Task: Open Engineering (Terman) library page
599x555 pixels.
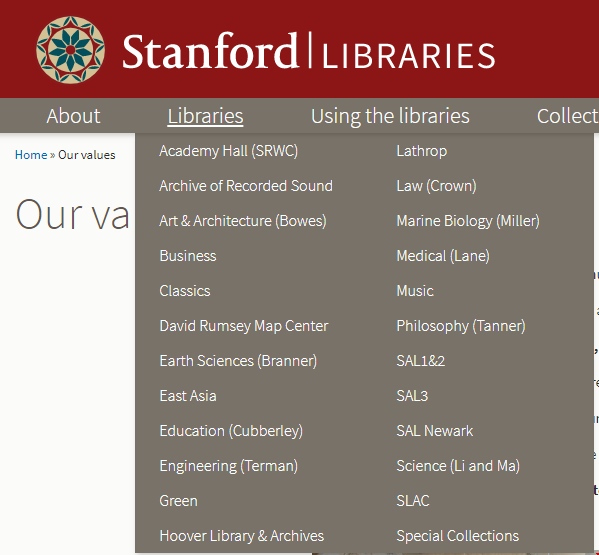Action: coord(228,466)
